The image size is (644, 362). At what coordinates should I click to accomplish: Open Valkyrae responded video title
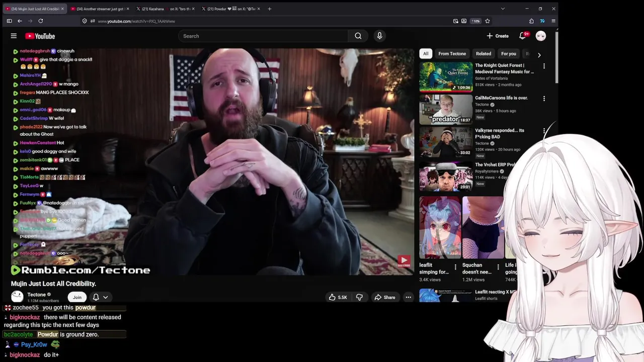(500, 133)
